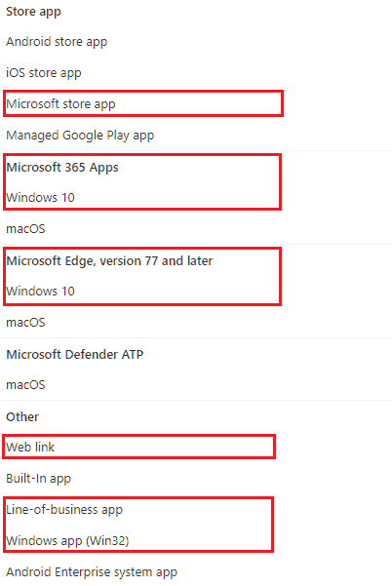Select Built-In app option
This screenshot has height=586, width=392.
tap(38, 479)
